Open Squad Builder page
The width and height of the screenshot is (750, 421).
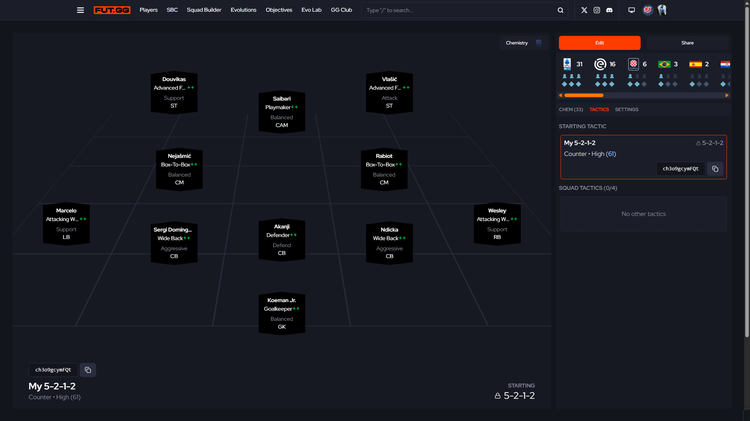pos(204,10)
